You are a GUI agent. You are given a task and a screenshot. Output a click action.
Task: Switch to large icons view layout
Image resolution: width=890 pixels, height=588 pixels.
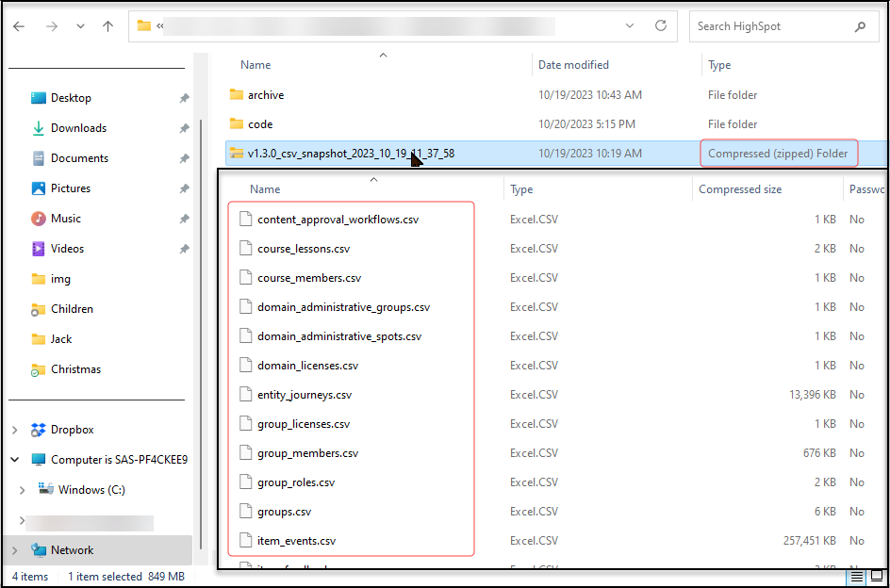(x=877, y=578)
